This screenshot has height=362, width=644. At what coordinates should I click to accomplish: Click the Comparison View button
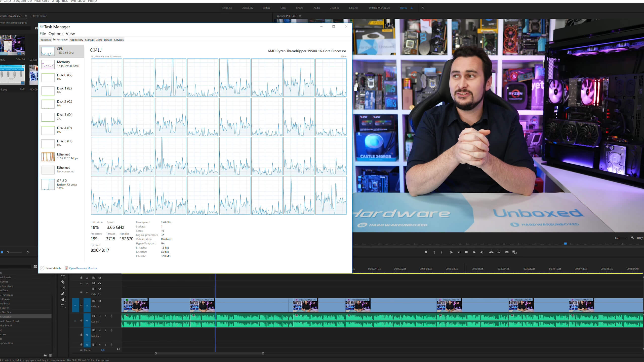coord(514,252)
